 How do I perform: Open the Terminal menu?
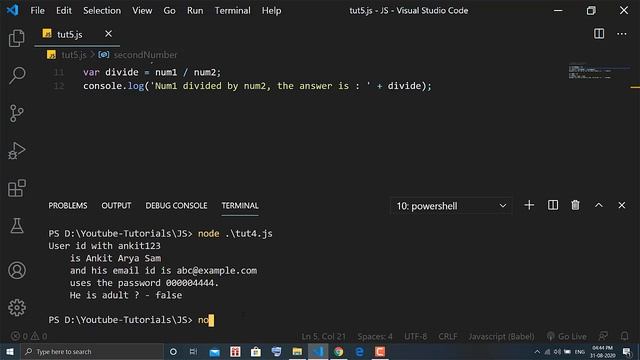point(233,11)
